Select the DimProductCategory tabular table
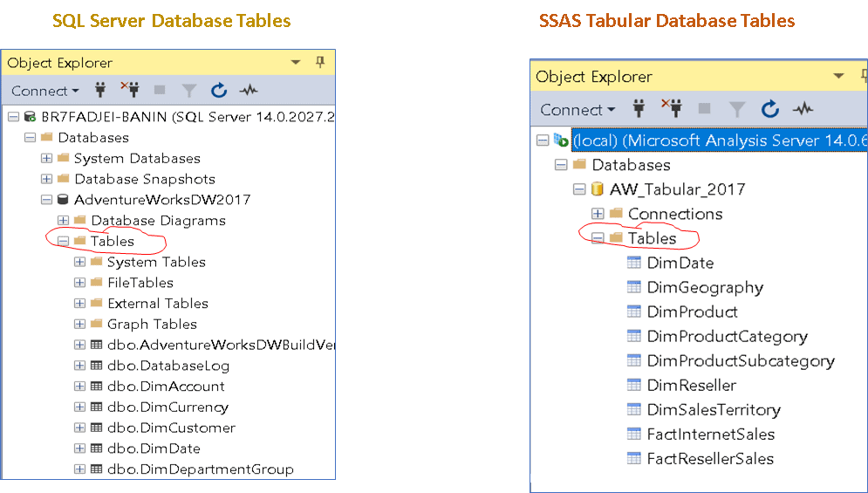The width and height of the screenshot is (868, 493). [x=727, y=336]
